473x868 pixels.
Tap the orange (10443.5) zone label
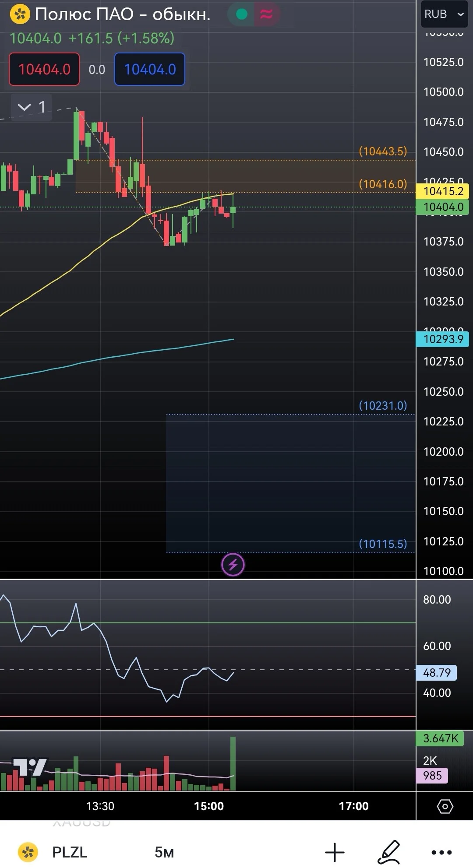(x=383, y=151)
